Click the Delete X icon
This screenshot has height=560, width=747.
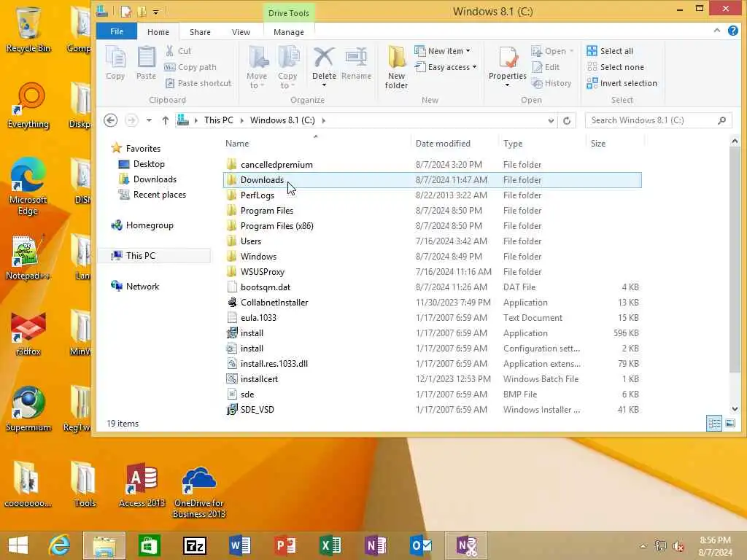(x=324, y=58)
